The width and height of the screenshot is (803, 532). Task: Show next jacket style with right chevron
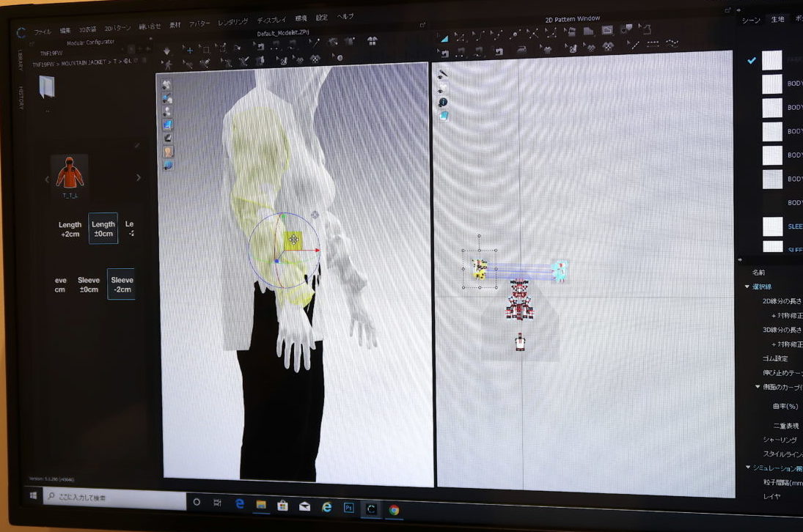click(139, 177)
